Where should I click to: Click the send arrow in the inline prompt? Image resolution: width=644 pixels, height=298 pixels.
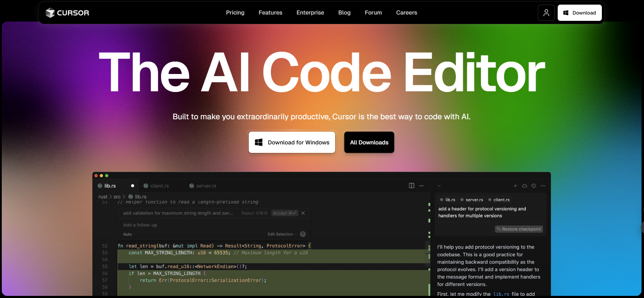click(x=303, y=234)
